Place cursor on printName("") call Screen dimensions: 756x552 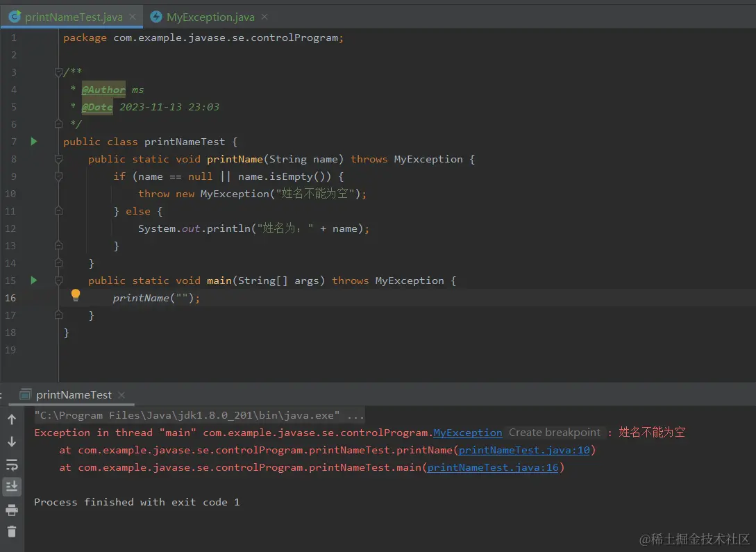coord(156,298)
